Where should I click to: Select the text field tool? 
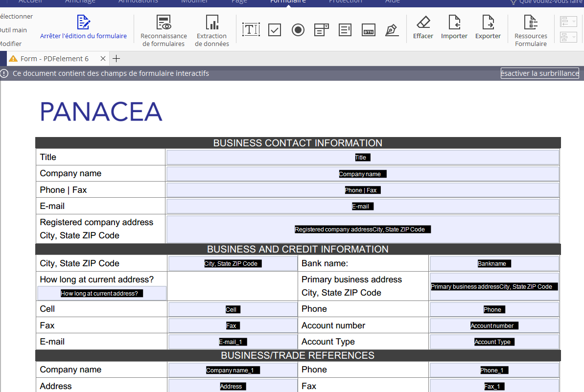pyautogui.click(x=251, y=29)
